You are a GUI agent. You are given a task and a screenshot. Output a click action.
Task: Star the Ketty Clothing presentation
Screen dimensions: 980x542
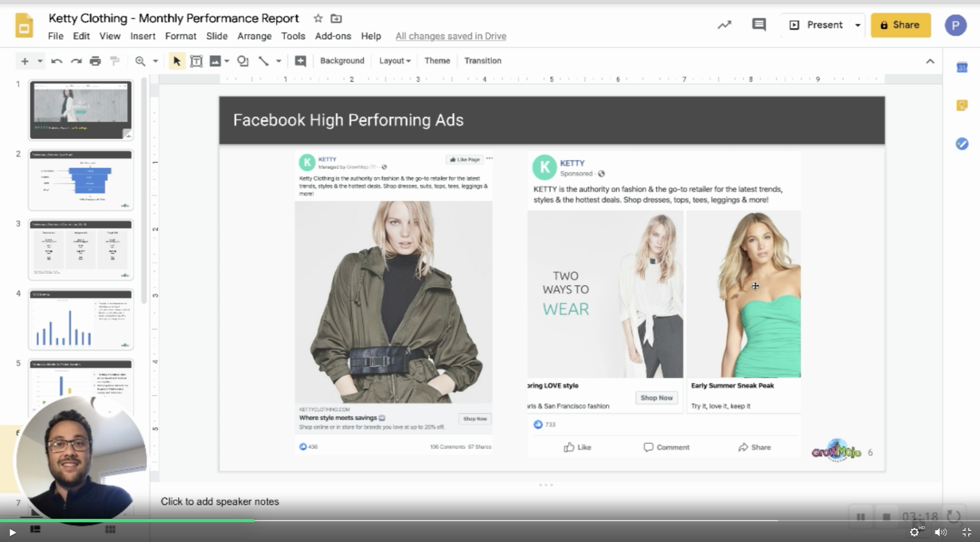point(318,18)
